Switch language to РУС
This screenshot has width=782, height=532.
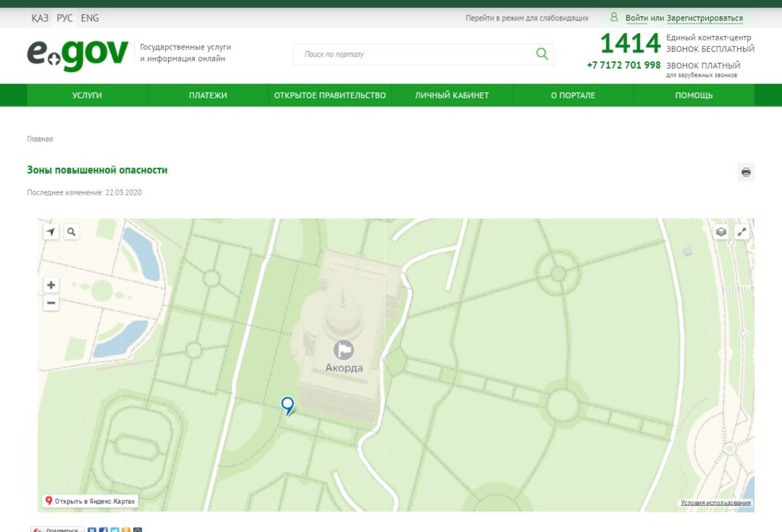click(x=65, y=18)
